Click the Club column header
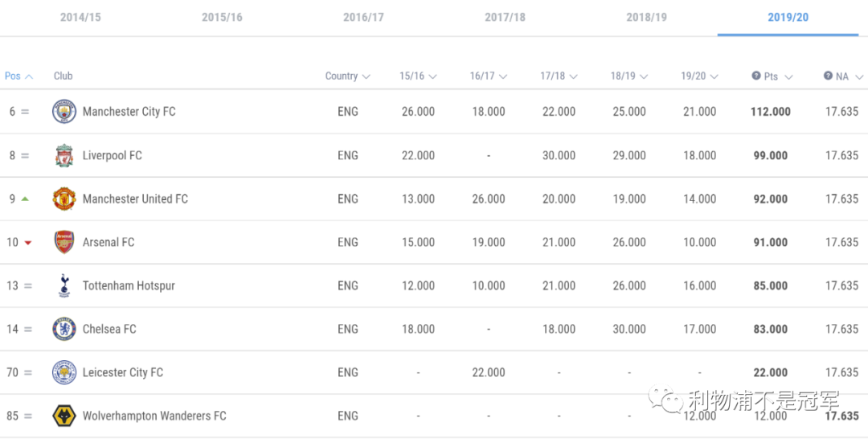868x439 pixels. pos(63,76)
